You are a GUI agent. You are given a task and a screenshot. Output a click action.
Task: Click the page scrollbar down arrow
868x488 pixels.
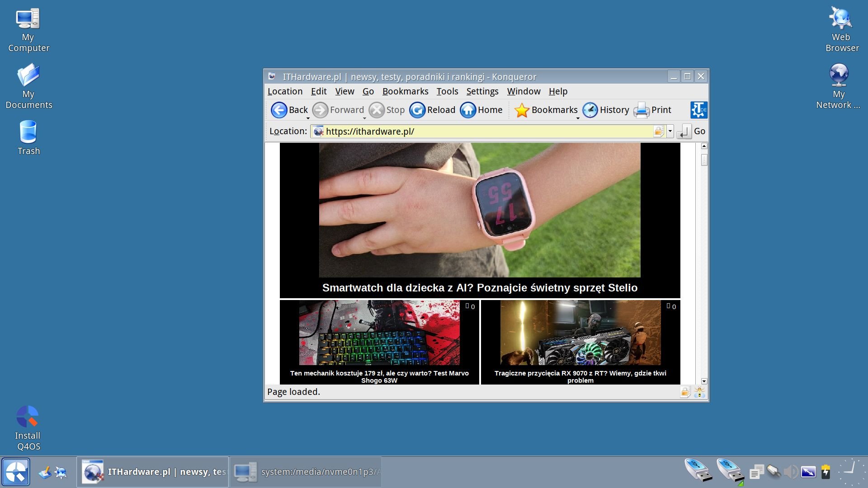click(x=704, y=381)
